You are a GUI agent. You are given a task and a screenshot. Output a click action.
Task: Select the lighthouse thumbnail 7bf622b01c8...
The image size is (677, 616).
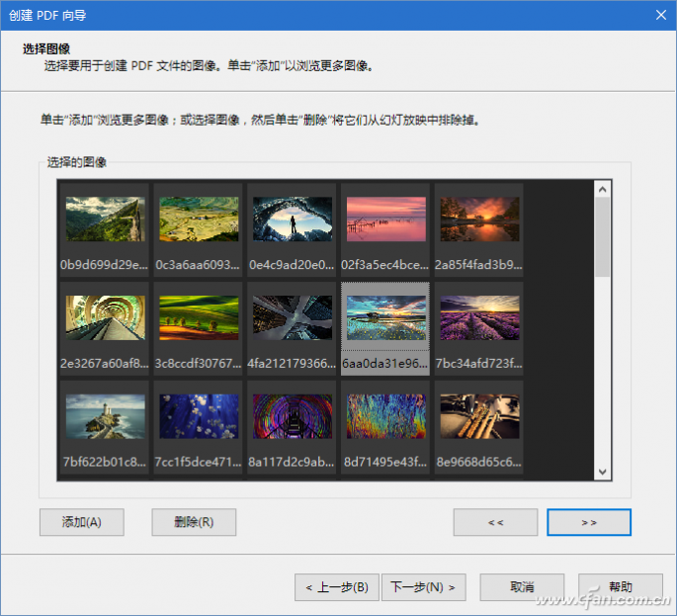[x=106, y=416]
